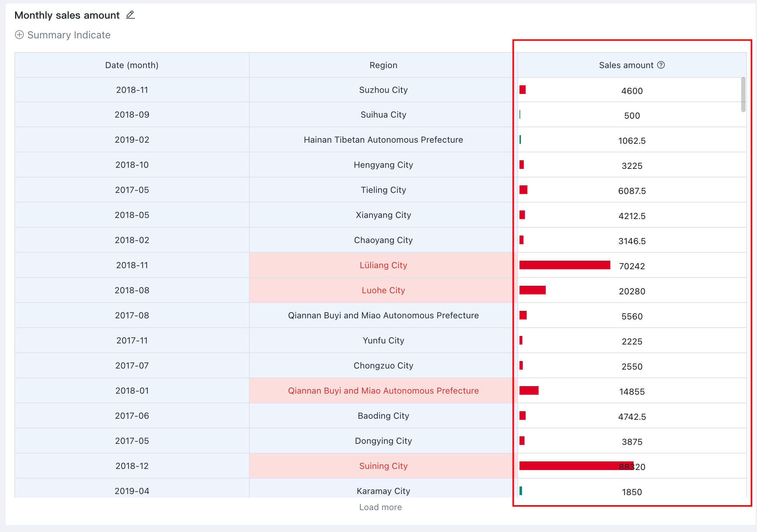Select the Date (month) column header
757x532 pixels.
tap(132, 65)
